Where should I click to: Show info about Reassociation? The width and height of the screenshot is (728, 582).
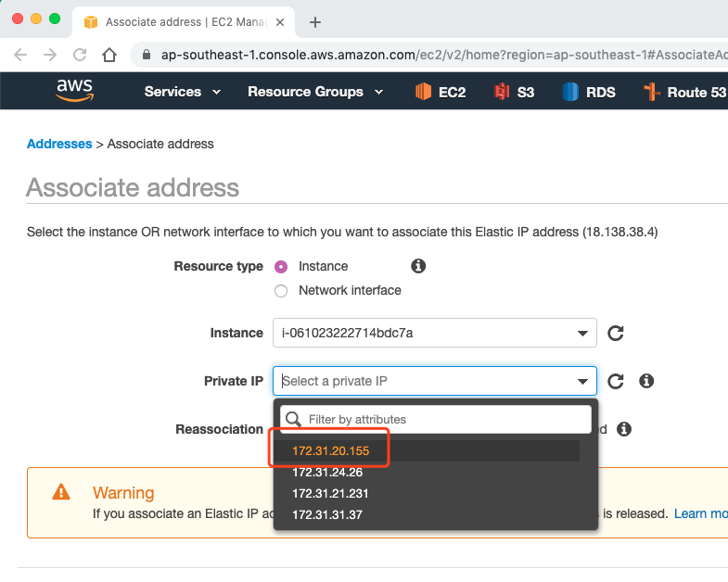point(624,429)
